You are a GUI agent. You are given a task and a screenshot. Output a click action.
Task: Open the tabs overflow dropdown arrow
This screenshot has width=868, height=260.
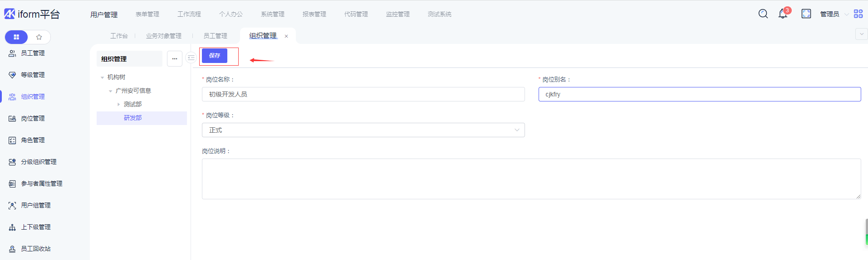(861, 34)
